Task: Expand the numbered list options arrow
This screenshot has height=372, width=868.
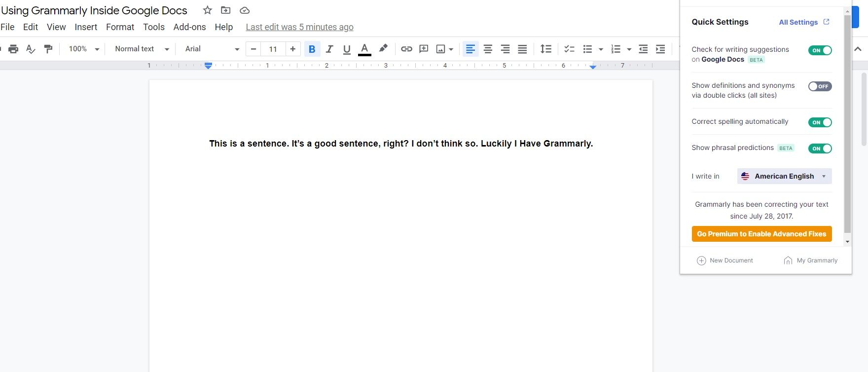Action: pos(629,49)
